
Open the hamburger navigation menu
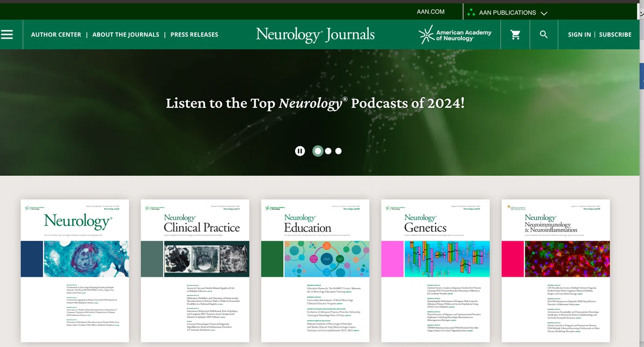7,34
